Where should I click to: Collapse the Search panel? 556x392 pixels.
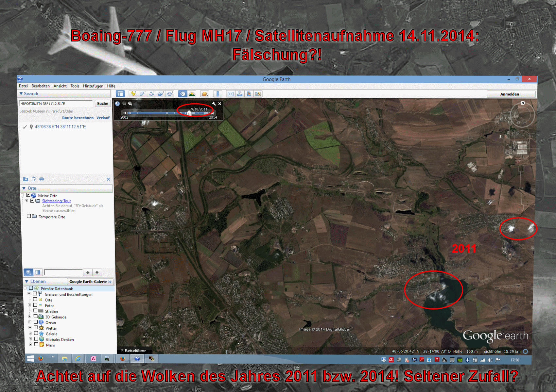[x=21, y=93]
